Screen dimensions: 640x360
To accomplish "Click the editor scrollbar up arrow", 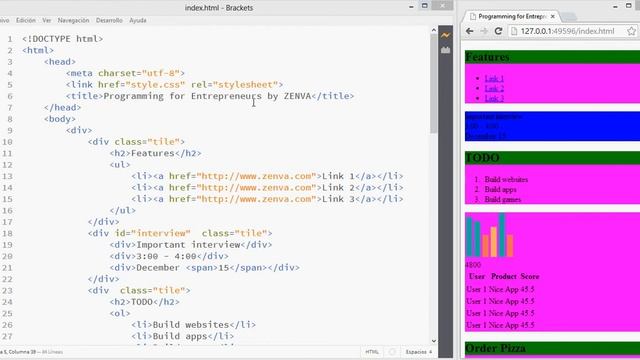I will click(433, 30).
